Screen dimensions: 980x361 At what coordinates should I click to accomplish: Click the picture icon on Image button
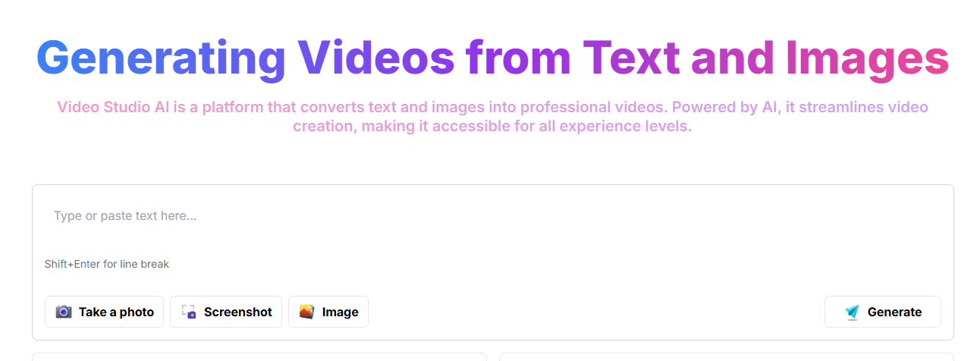pos(306,312)
